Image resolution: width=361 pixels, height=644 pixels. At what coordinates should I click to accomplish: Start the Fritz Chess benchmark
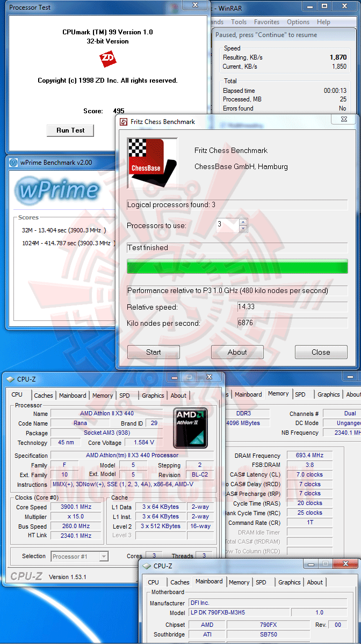[x=154, y=352]
